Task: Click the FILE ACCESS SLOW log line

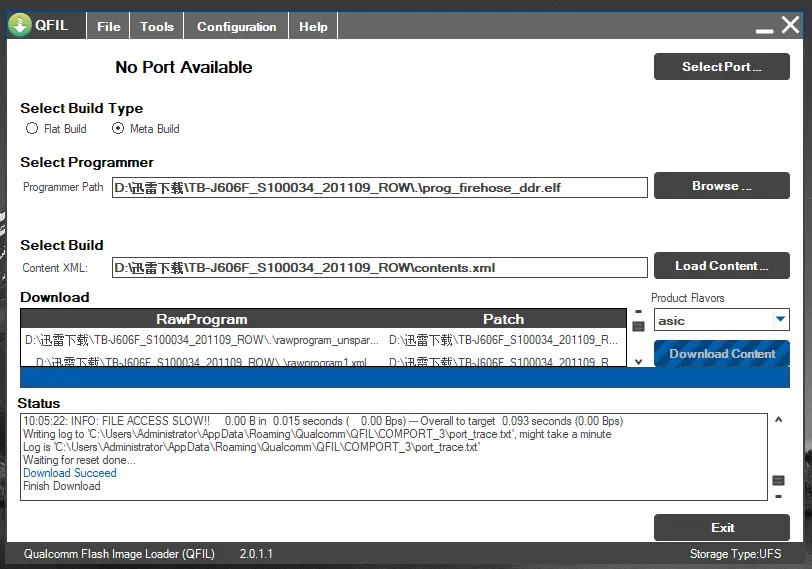Action: (x=323, y=421)
